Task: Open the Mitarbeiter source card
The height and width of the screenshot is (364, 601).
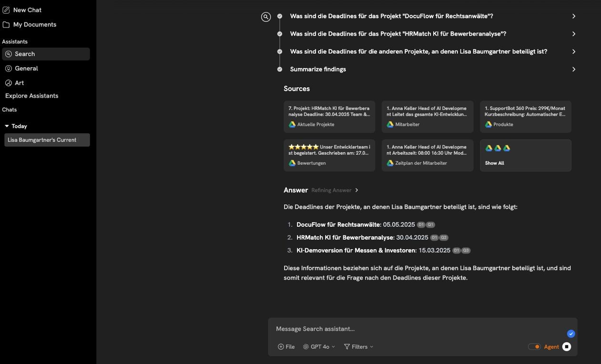Action: tap(427, 116)
